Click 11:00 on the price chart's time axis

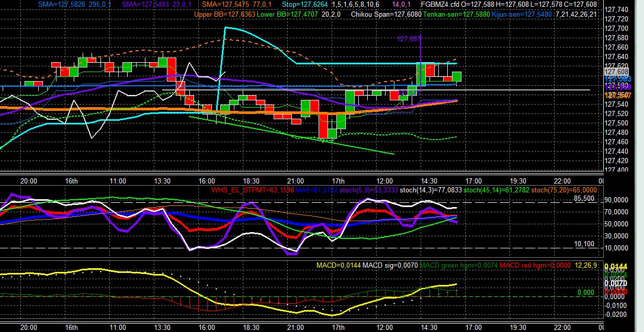pos(118,180)
